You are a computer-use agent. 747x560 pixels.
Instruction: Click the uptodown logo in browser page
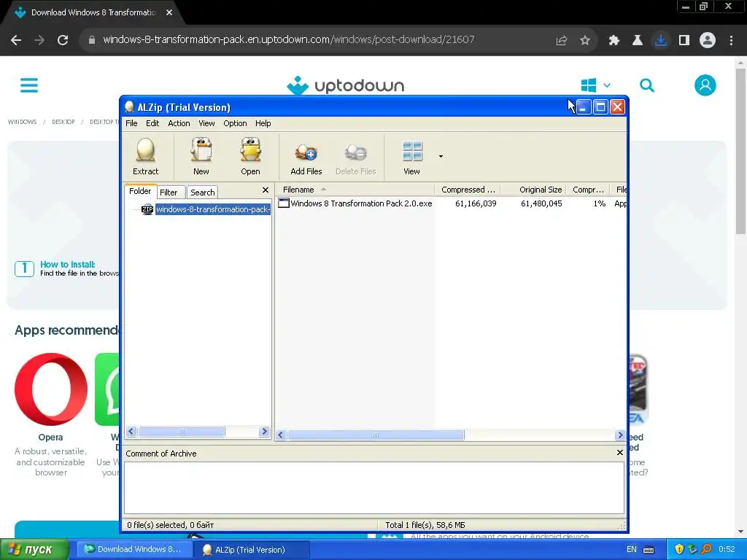[345, 86]
